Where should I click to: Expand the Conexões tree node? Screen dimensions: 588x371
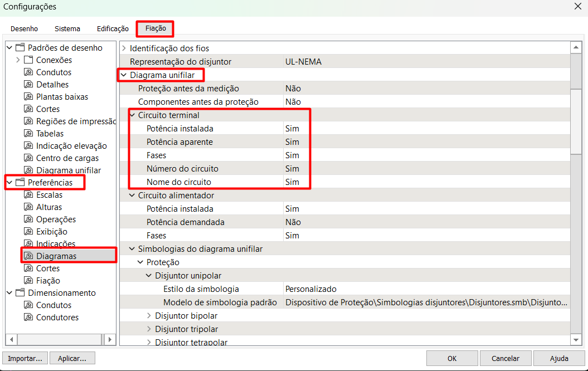[x=18, y=60]
